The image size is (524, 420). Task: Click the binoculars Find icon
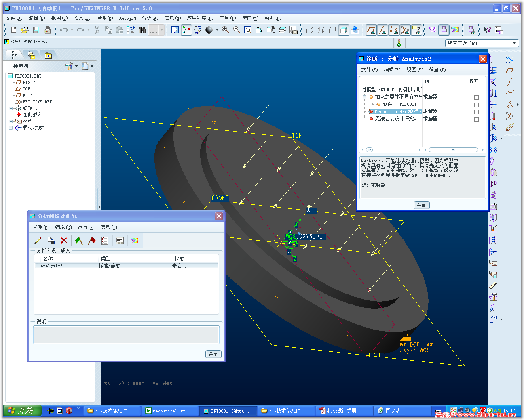click(142, 30)
